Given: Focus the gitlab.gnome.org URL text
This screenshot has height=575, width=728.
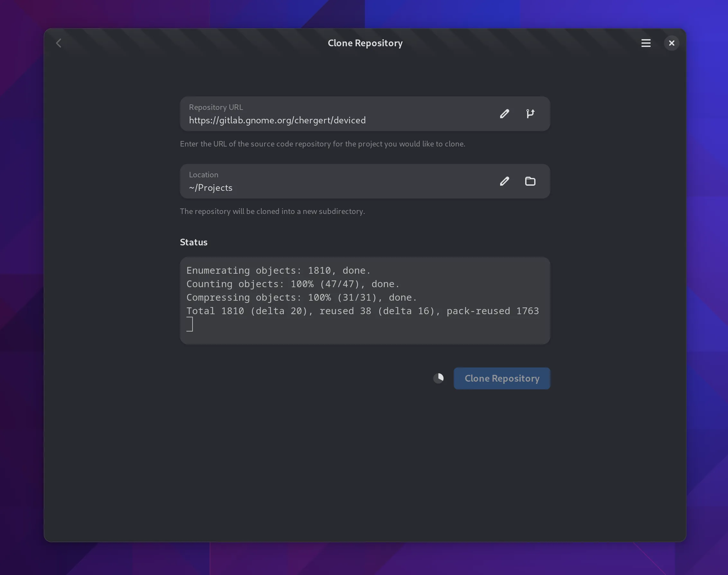Looking at the screenshot, I should [277, 120].
